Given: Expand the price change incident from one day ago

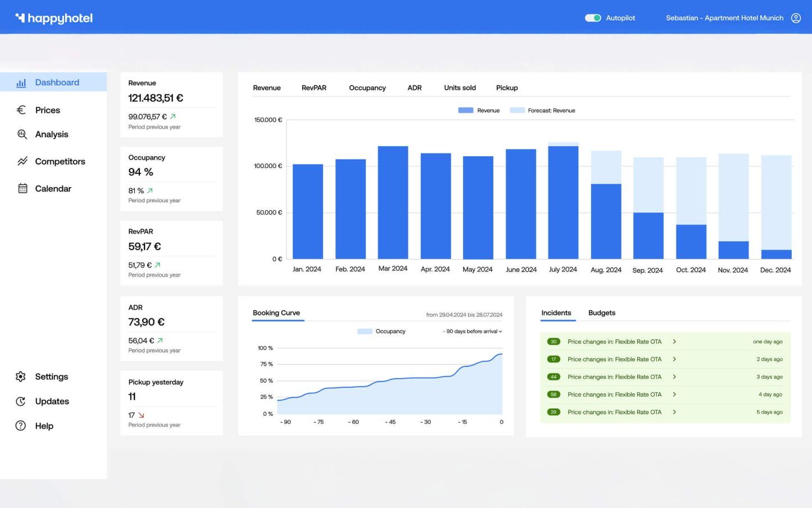Looking at the screenshot, I should 674,342.
